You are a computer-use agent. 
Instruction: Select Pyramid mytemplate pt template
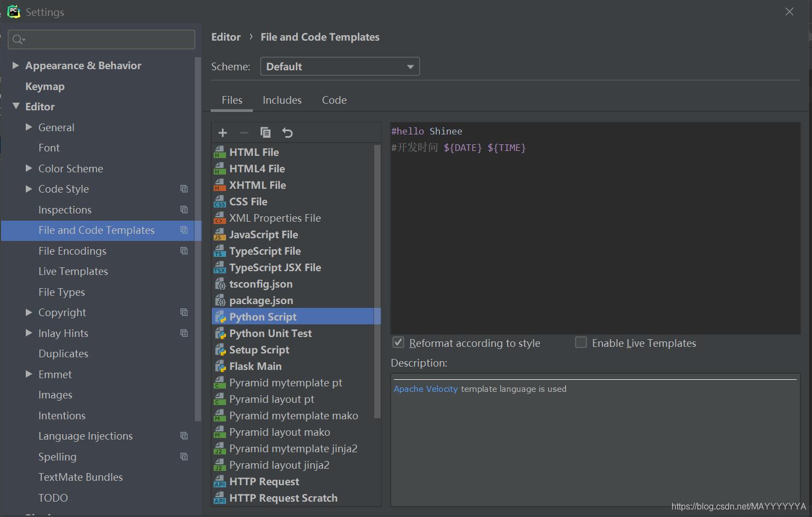285,383
